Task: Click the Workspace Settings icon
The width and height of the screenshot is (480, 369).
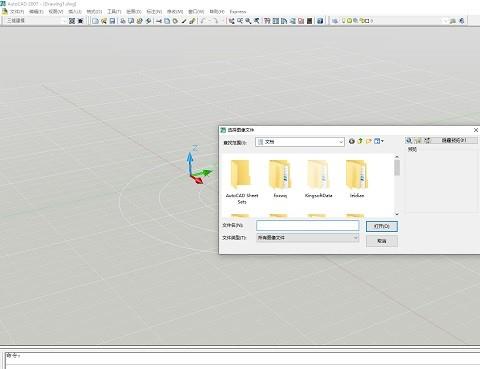Action: tap(72, 21)
